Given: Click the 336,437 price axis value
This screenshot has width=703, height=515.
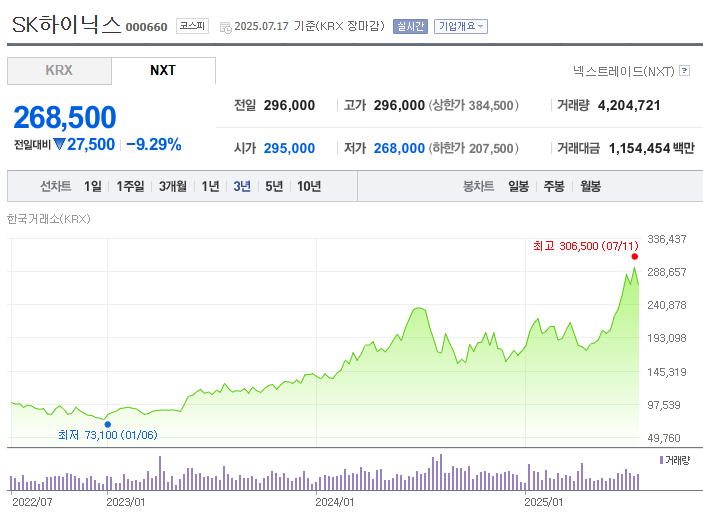Looking at the screenshot, I should (x=667, y=239).
